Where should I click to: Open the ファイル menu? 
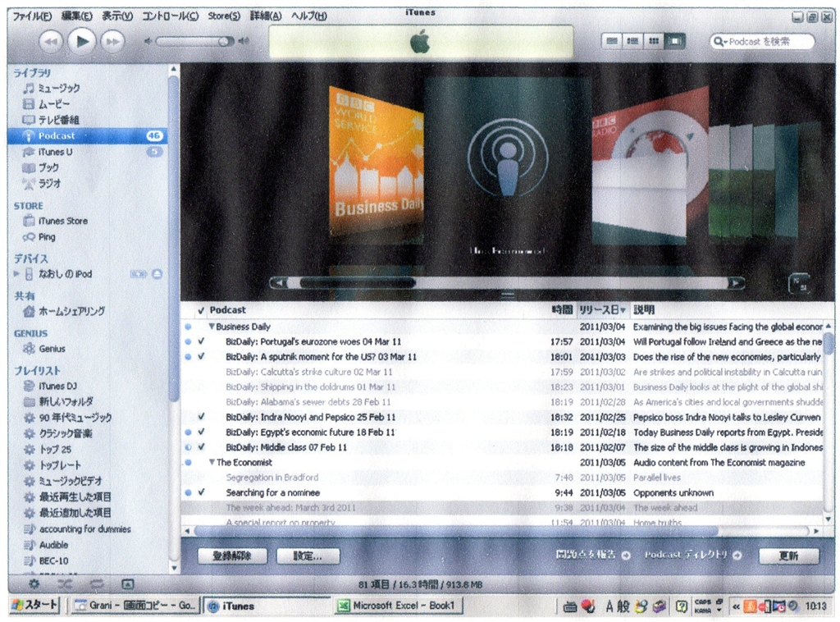(32, 16)
